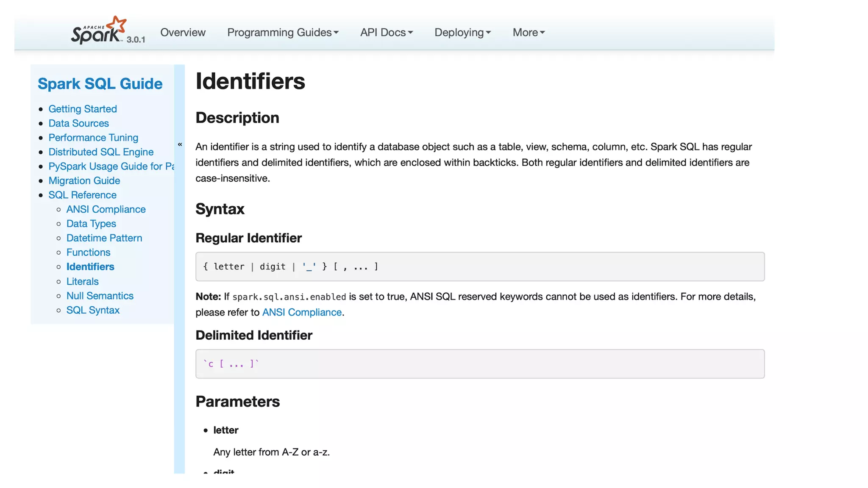
Task: Click the Spark SQL Guide heading link
Action: (100, 84)
